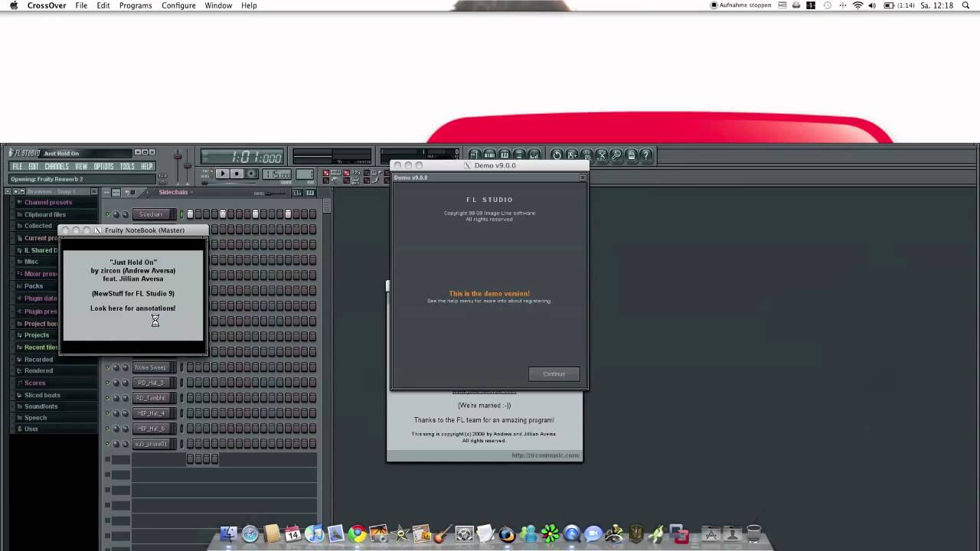Open the OPTIONS menu
This screenshot has width=980, height=551.
click(103, 166)
